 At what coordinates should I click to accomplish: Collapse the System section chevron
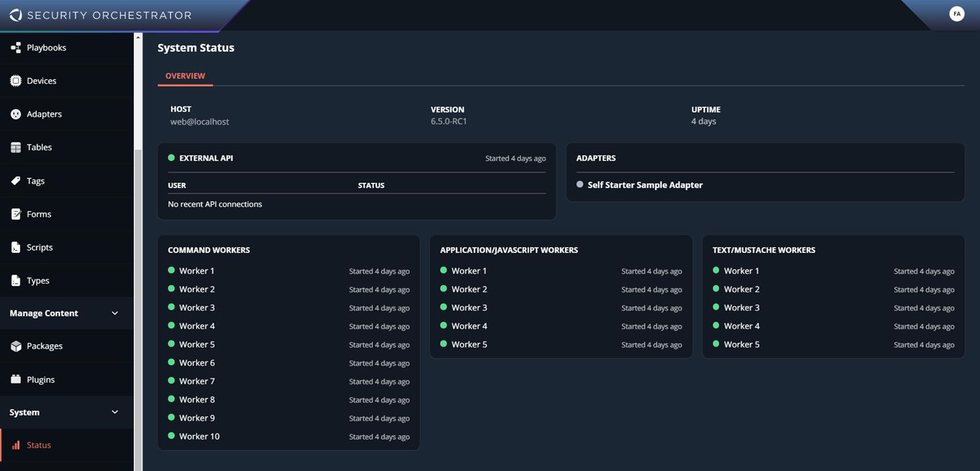[x=115, y=412]
